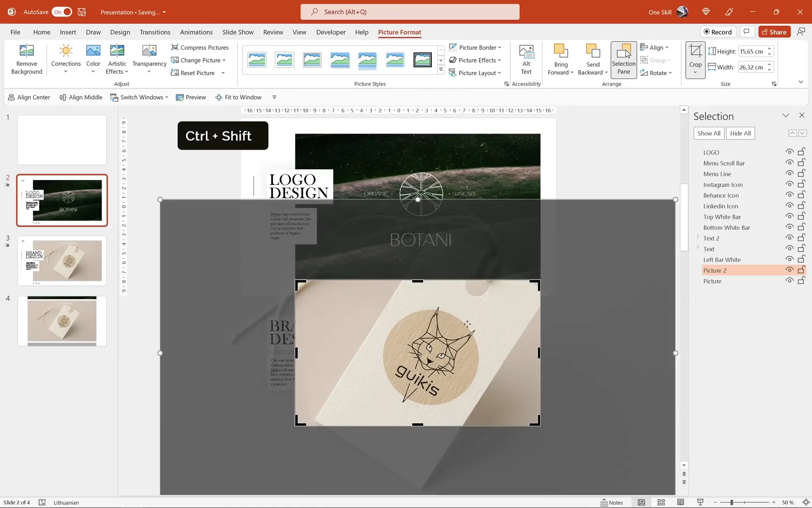
Task: Toggle visibility of Picture 2
Action: (x=789, y=270)
